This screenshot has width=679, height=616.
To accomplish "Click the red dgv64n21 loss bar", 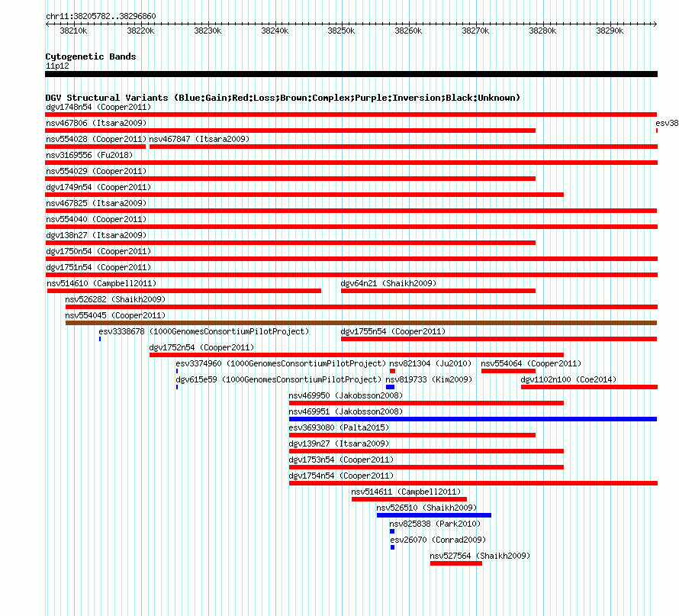I will 438,291.
